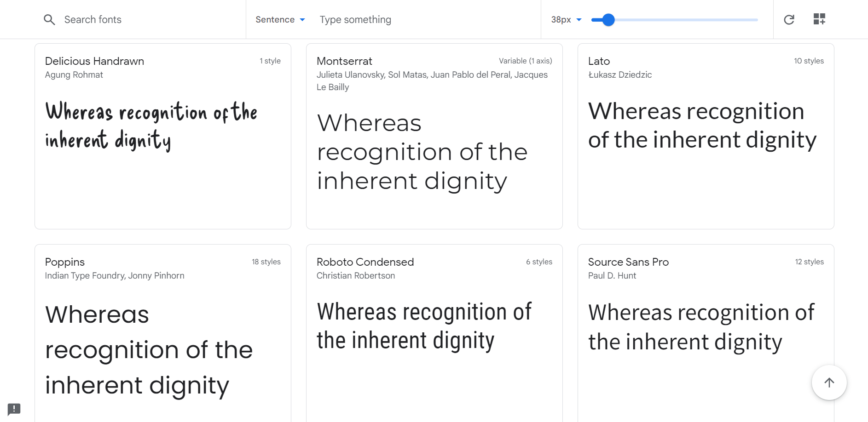
Task: Adjust the font size slider handle
Action: coord(608,20)
